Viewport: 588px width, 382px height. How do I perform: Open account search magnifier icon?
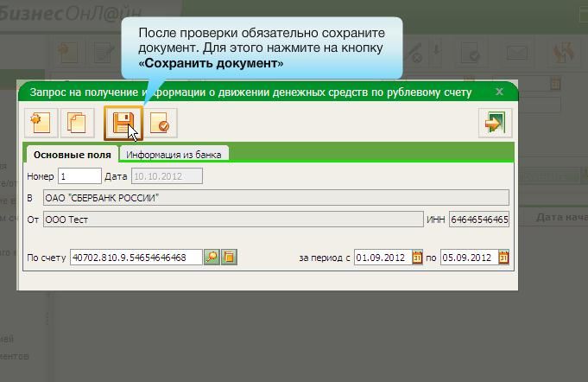pos(212,258)
